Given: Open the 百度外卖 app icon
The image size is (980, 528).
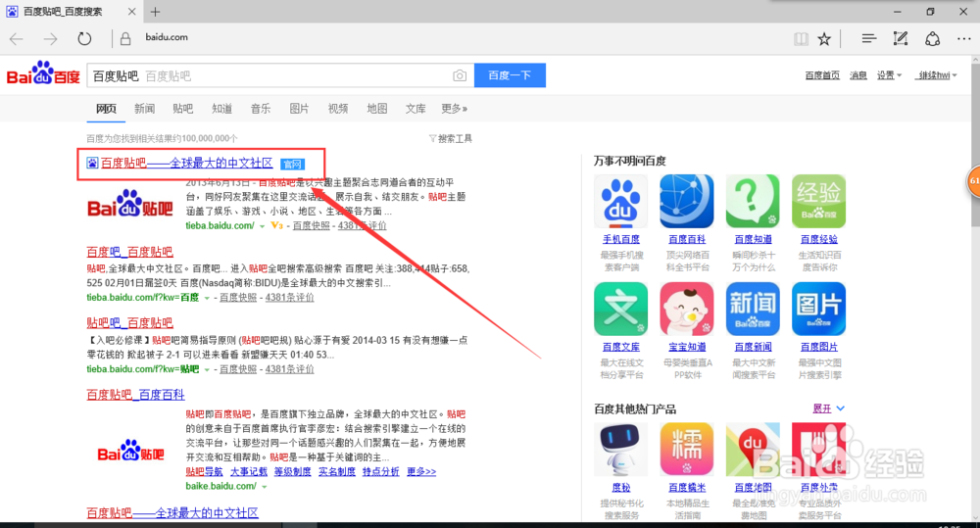Looking at the screenshot, I should click(x=818, y=450).
